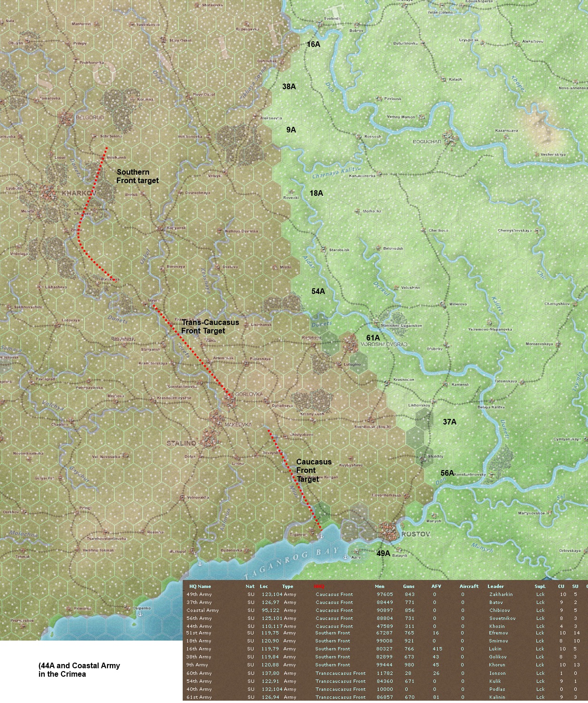Click leader name Batov

coord(496,602)
